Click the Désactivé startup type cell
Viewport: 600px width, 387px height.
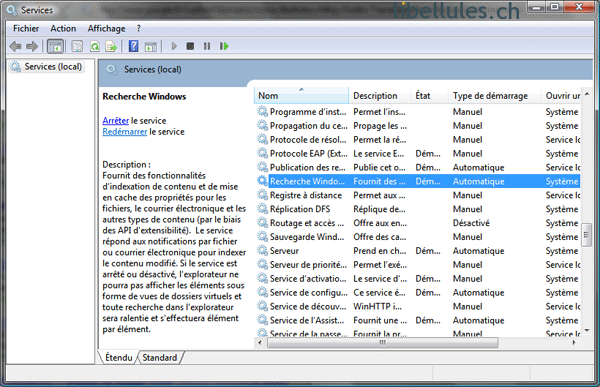point(471,223)
